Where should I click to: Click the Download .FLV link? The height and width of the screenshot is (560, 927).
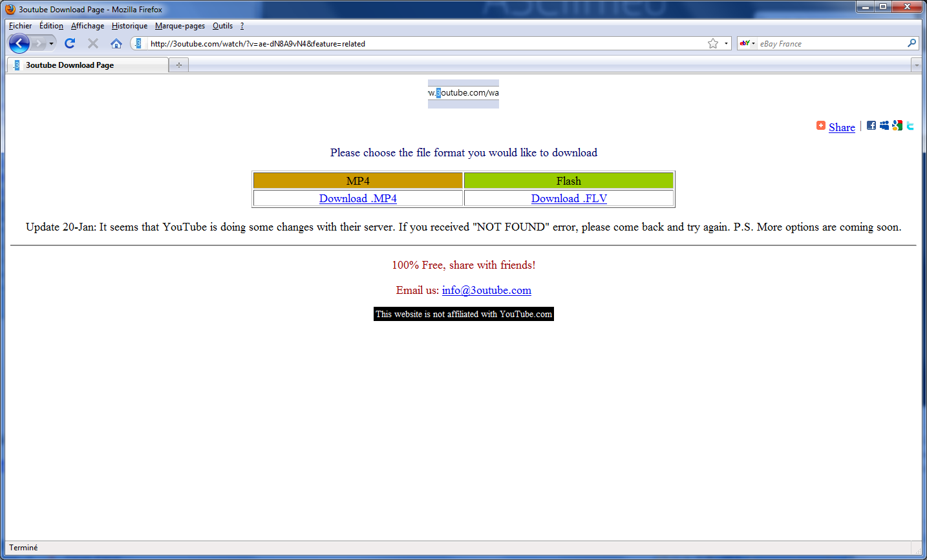click(569, 198)
